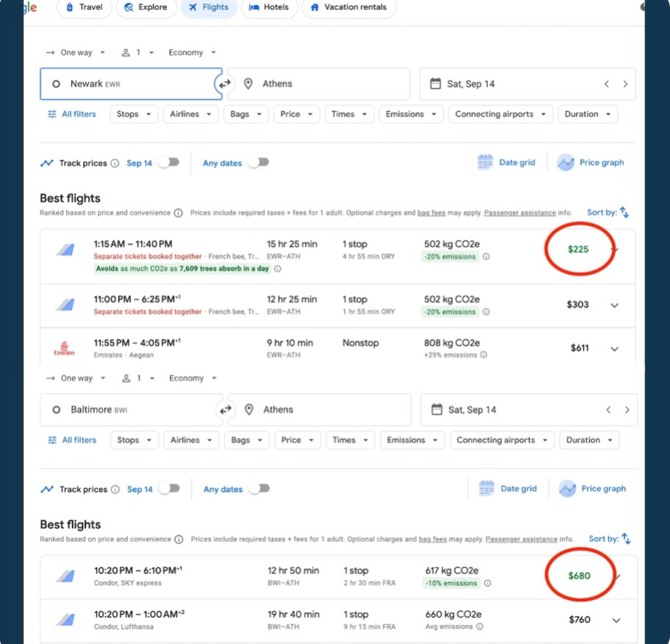Image resolution: width=670 pixels, height=644 pixels.
Task: Open Stops filter in Newark search
Action: click(134, 114)
